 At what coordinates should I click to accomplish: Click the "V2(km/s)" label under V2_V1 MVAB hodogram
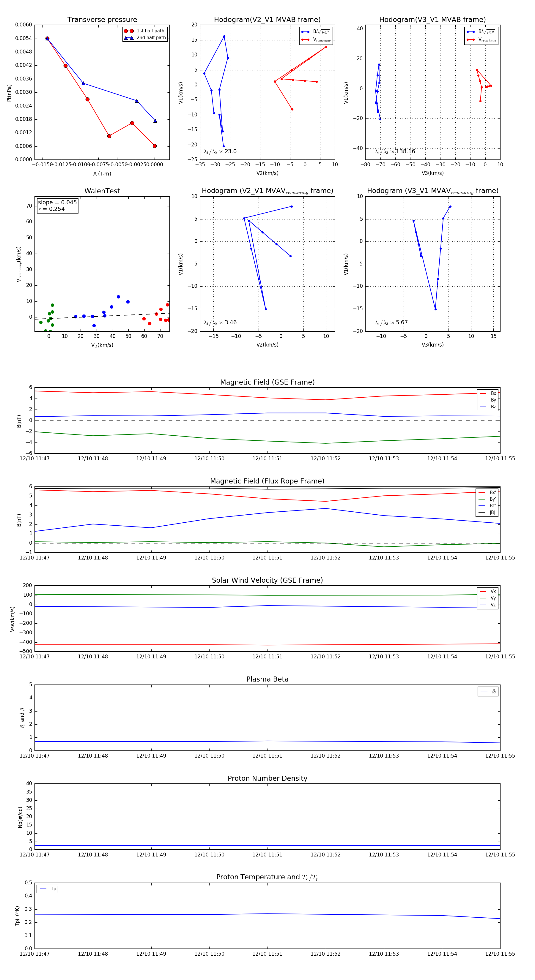[267, 173]
